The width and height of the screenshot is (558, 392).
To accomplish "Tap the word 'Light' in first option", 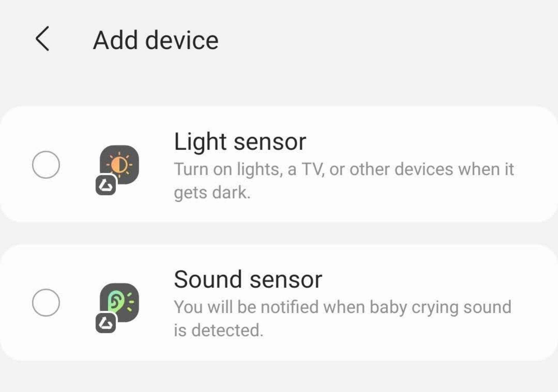I will (x=200, y=142).
